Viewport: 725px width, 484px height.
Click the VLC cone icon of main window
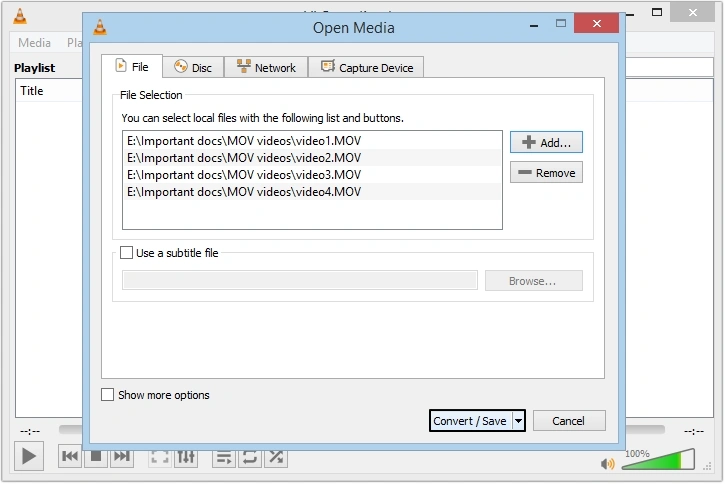click(20, 16)
